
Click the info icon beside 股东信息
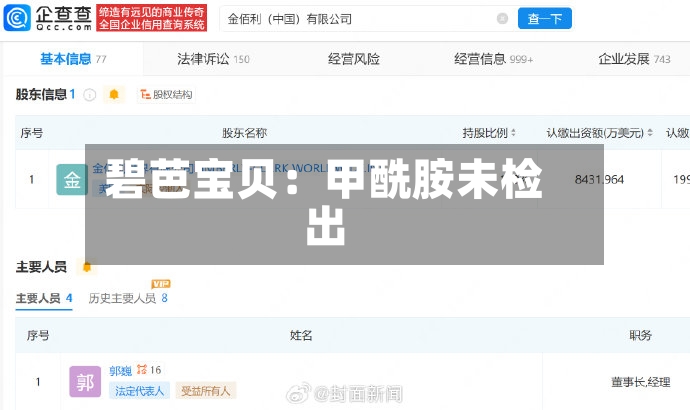tap(90, 95)
